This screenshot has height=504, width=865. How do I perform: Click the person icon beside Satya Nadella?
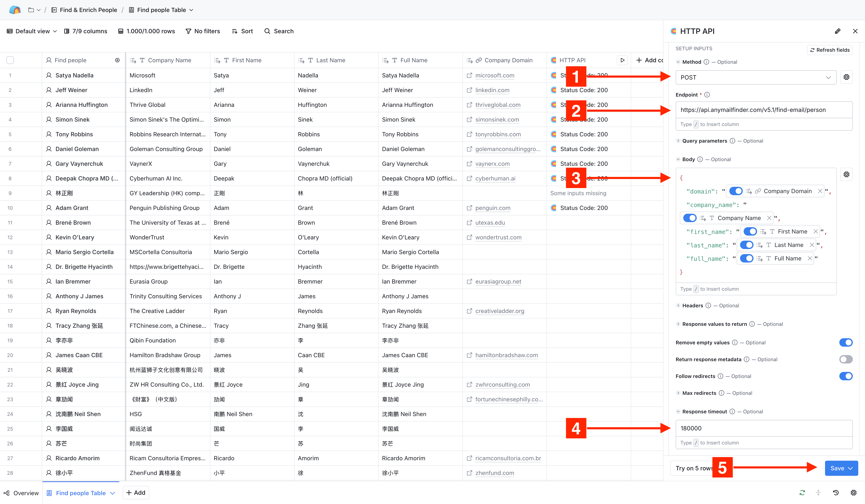point(49,75)
